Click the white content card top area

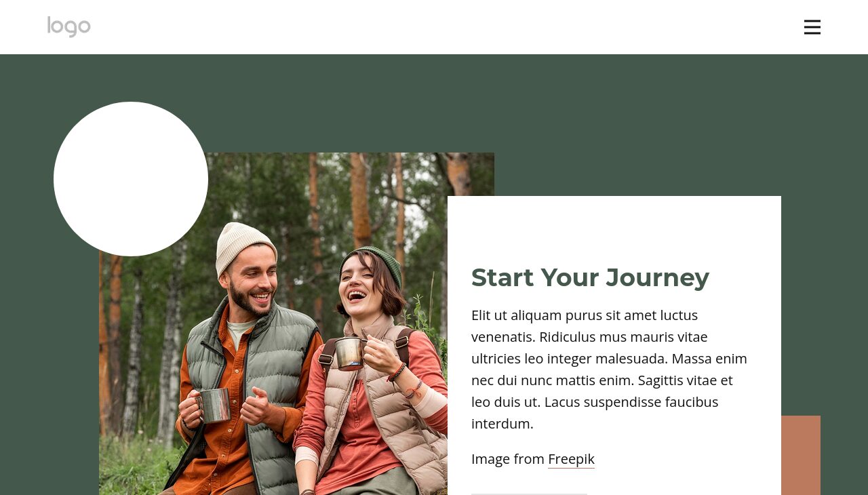pos(614,227)
